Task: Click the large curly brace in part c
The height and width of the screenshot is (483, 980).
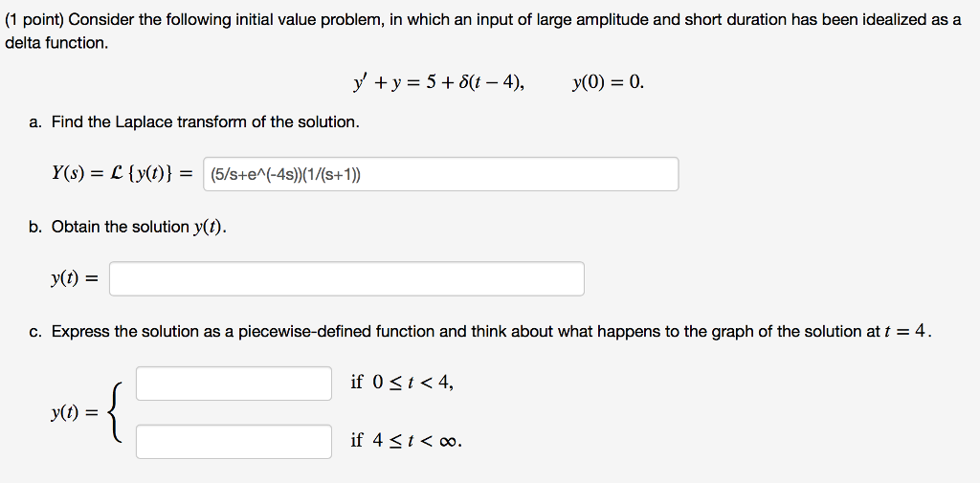Action: (116, 412)
